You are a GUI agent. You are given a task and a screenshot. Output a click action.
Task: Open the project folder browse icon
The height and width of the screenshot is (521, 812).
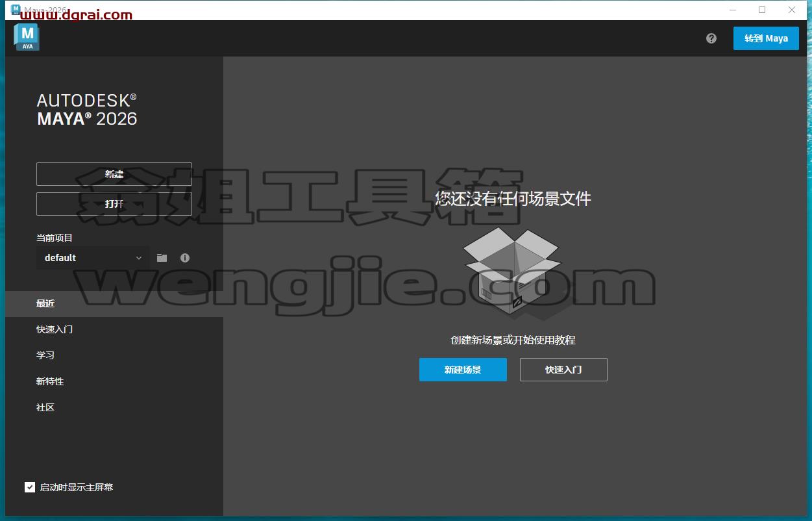click(162, 258)
